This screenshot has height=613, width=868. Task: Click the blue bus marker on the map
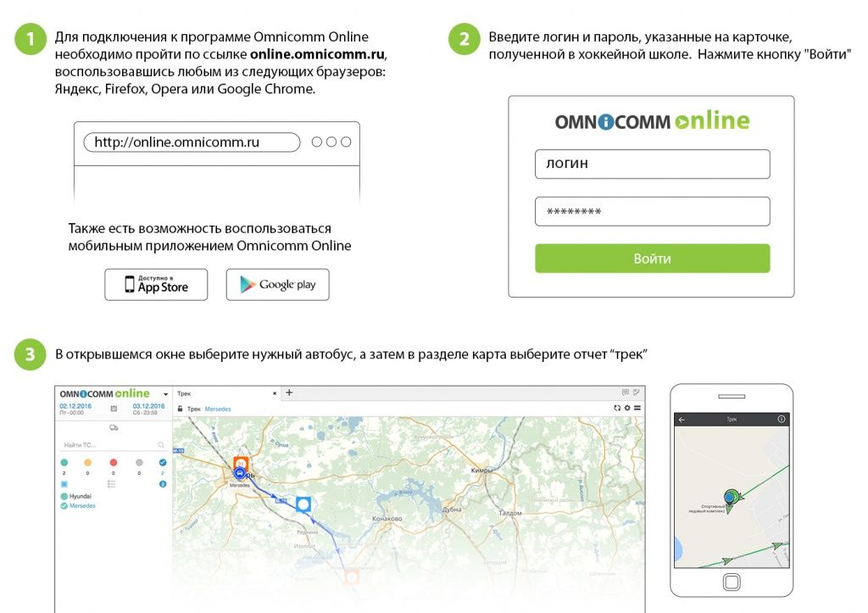pos(240,473)
